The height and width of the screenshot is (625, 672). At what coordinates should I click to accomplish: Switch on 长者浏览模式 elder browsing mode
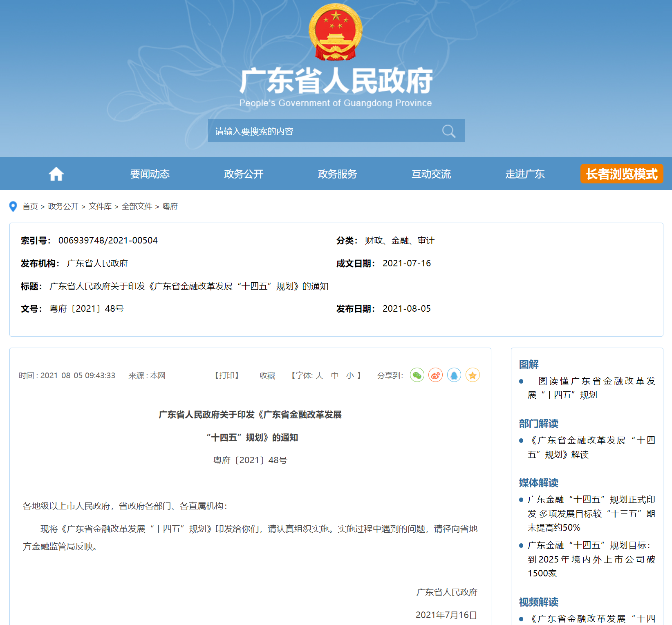click(x=621, y=174)
